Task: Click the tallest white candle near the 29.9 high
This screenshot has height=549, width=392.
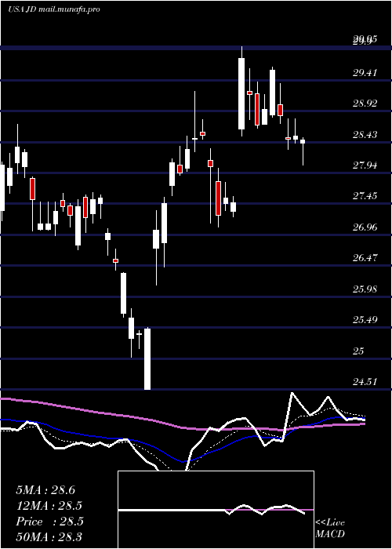Action: pyautogui.click(x=241, y=93)
